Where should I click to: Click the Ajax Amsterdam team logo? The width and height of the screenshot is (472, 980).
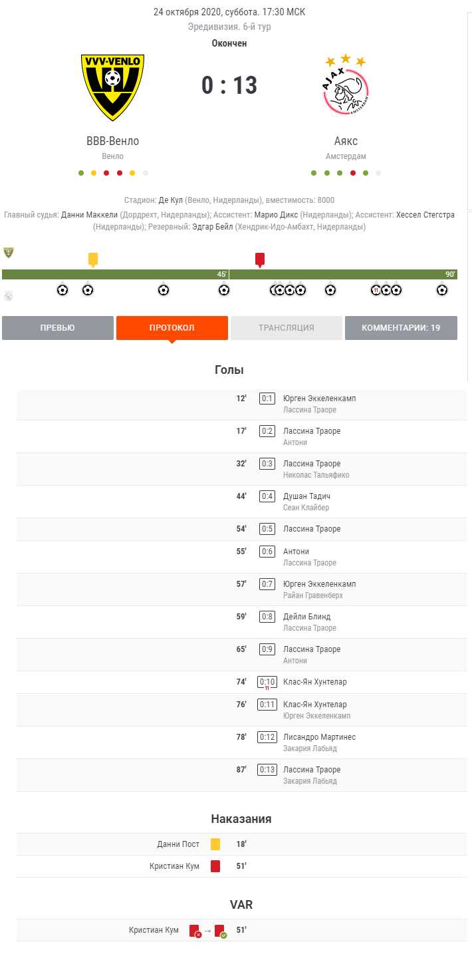point(346,86)
